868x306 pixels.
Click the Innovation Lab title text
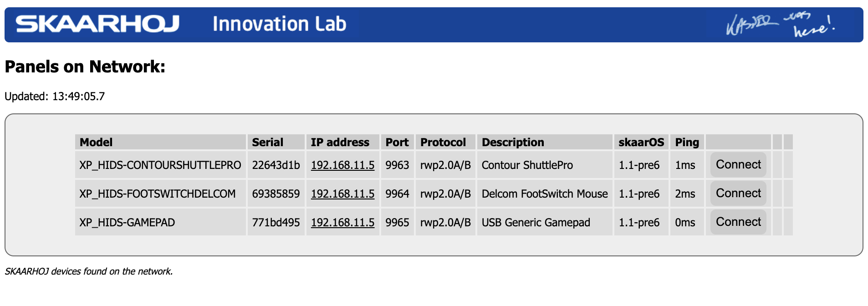(x=279, y=24)
